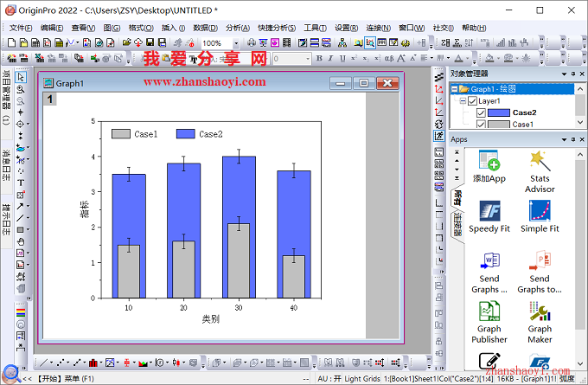Select the Pointer tool in tools toolbar

[21, 77]
